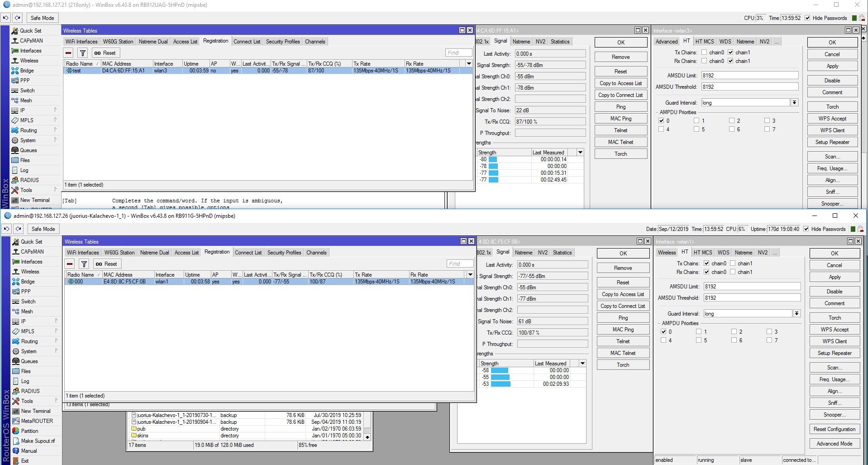868x465 pixels.
Task: Open Log in the top window sidebar
Action: (x=24, y=170)
